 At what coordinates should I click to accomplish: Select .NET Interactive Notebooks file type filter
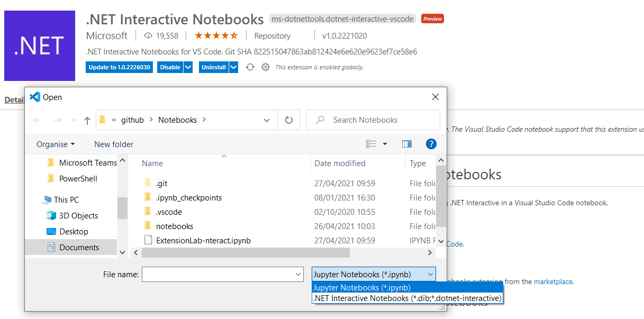click(406, 298)
